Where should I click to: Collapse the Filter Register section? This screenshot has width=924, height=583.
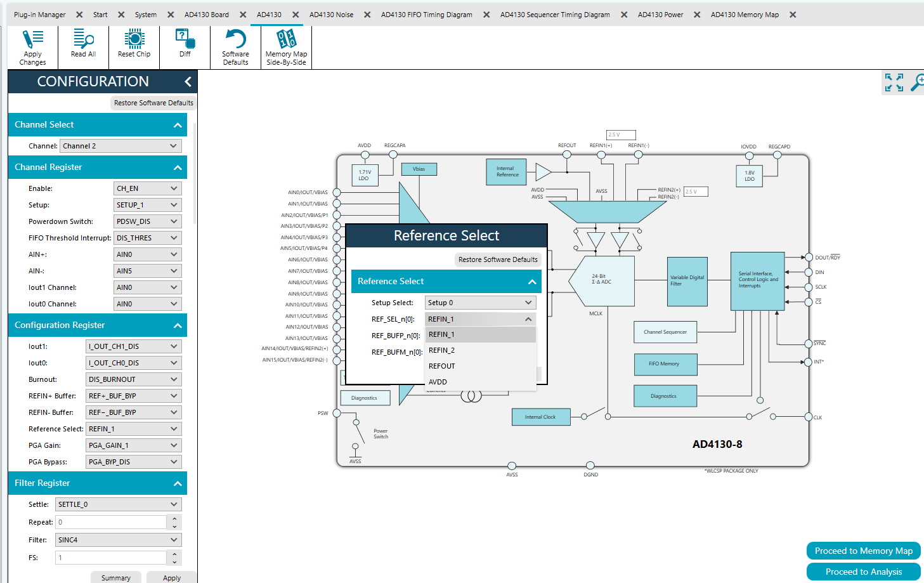point(178,483)
